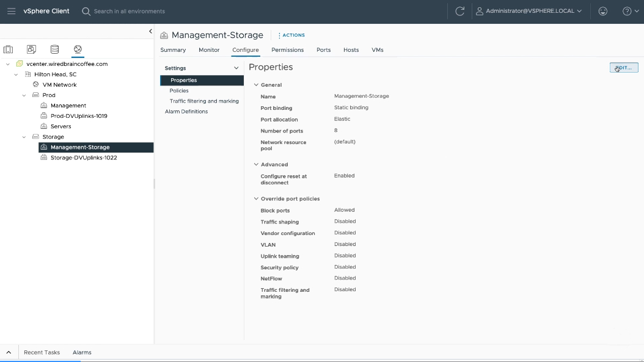Collapse the Storage switch tree node
644x362 pixels.
coord(24,137)
